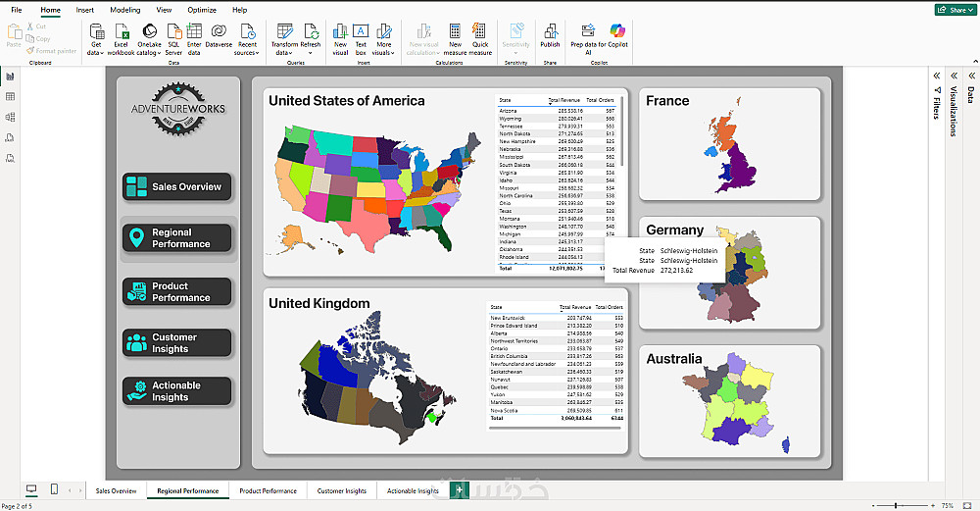980x511 pixels.
Task: Switch to Report view
Action: coord(10,77)
